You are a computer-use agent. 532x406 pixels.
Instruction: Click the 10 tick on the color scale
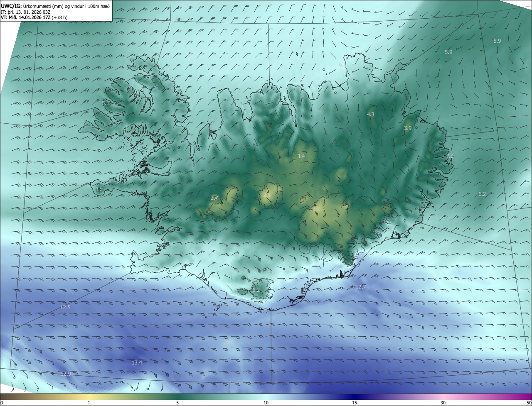coord(266,403)
